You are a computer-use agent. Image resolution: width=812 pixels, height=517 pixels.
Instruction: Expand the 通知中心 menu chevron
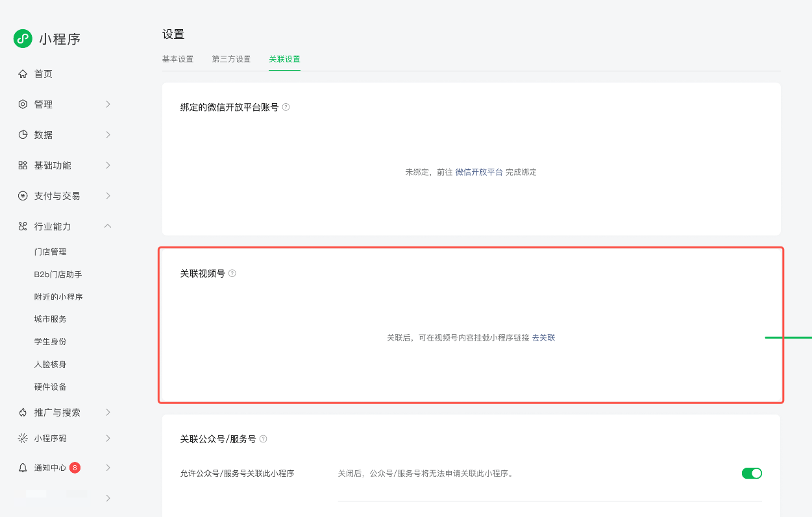pyautogui.click(x=108, y=468)
